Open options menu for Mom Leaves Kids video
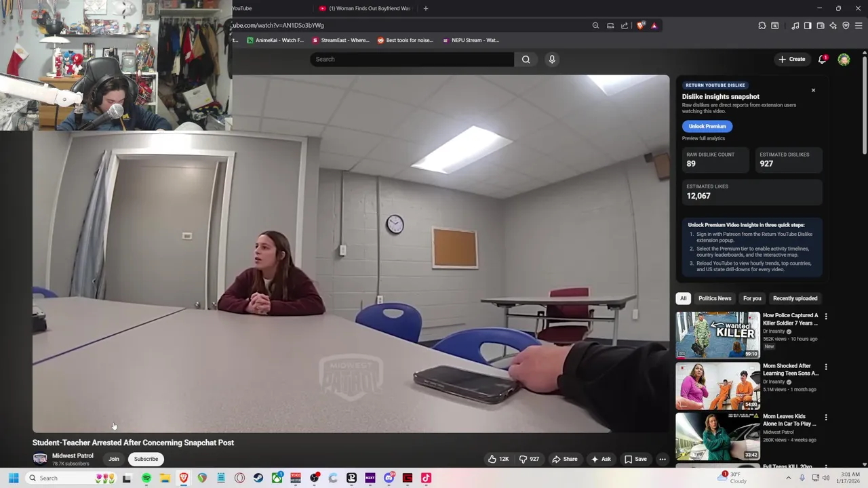 click(x=826, y=418)
